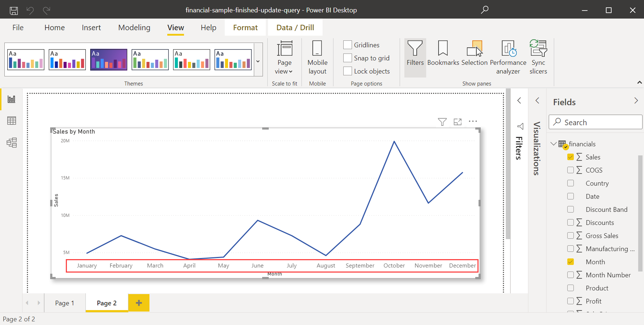Open the title bar search magnifier
This screenshot has height=325, width=644.
[484, 10]
